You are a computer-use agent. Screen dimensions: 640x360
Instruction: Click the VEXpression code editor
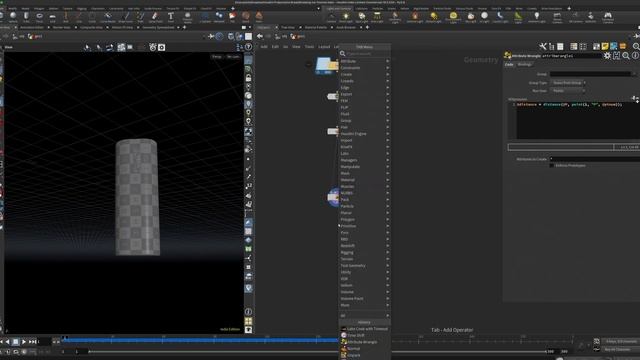(577, 120)
